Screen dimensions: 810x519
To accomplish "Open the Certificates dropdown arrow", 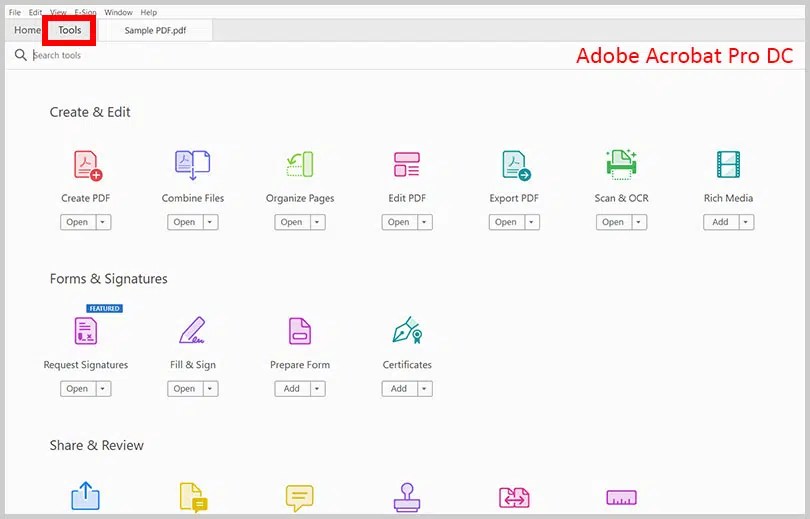I will coord(424,388).
